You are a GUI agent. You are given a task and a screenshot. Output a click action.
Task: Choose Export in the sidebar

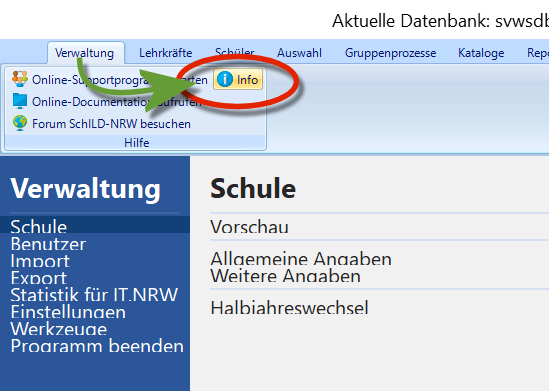click(x=39, y=278)
